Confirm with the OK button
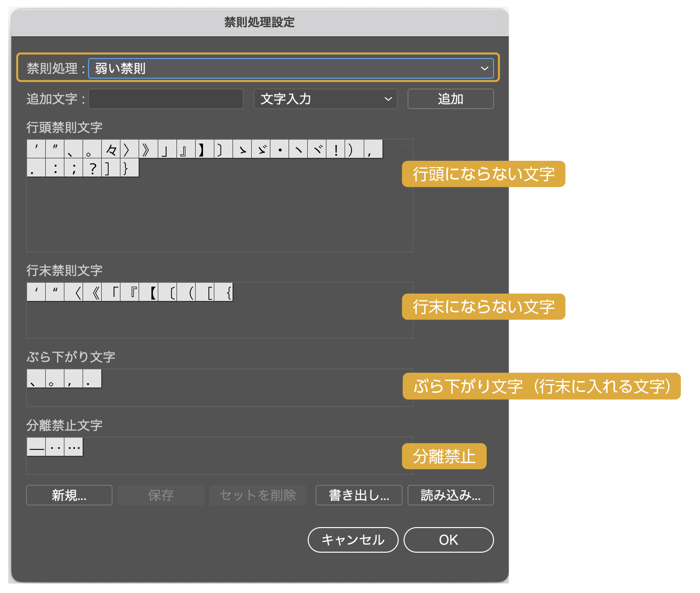Screen dimensions: 700x593 pyautogui.click(x=448, y=540)
